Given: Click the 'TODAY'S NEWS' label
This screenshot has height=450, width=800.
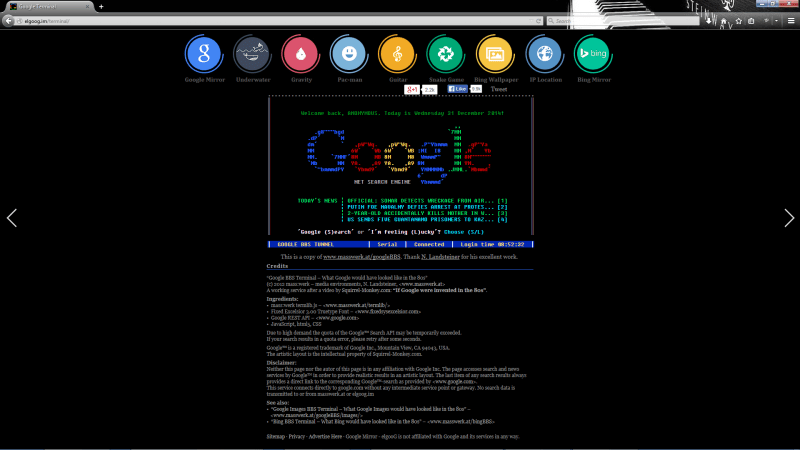Looking at the screenshot, I should [317, 201].
